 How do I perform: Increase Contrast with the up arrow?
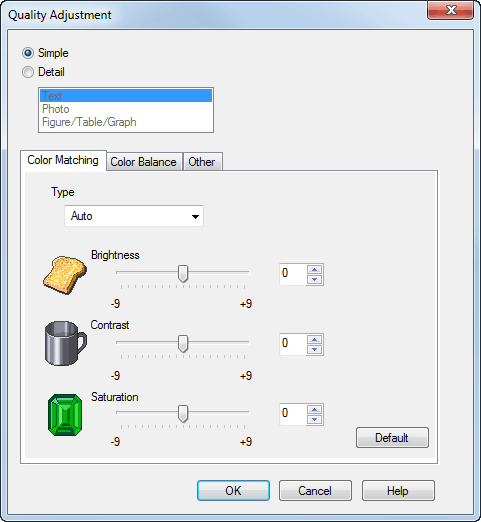click(x=314, y=339)
